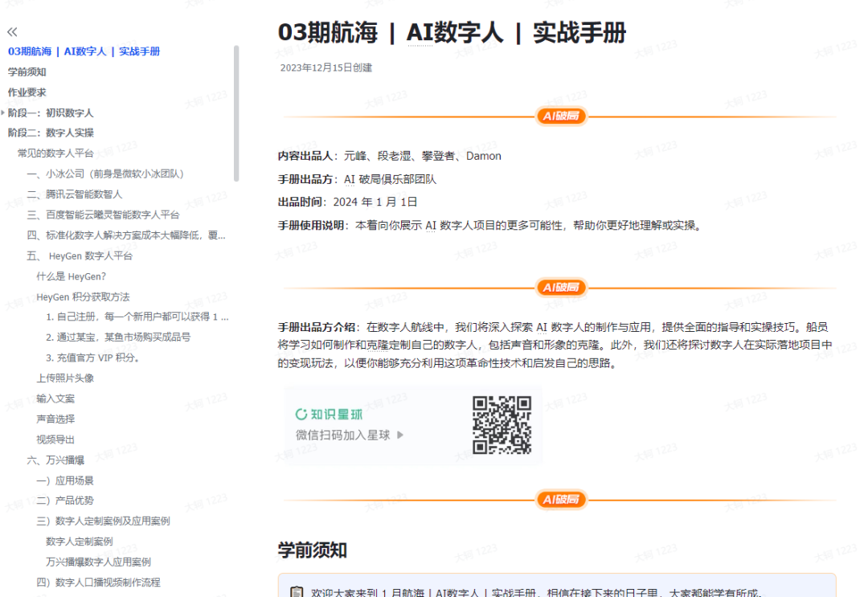This screenshot has width=868, height=597.
Task: Click the 知识星球 logo icon
Action: (x=301, y=415)
